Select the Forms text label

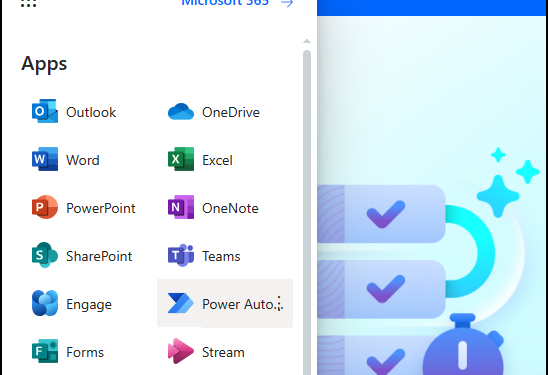[x=85, y=352]
